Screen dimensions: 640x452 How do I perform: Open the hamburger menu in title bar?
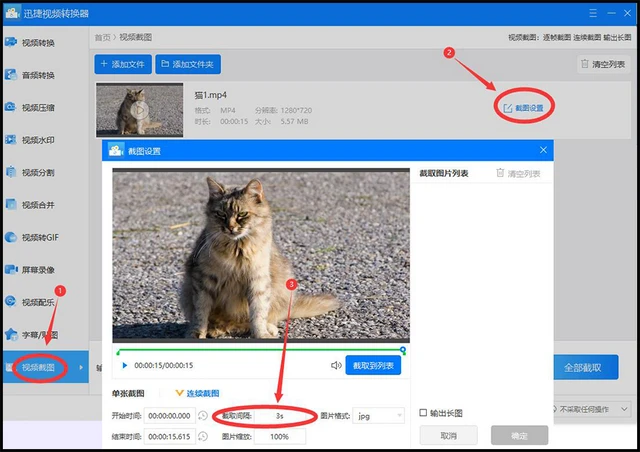pos(593,13)
